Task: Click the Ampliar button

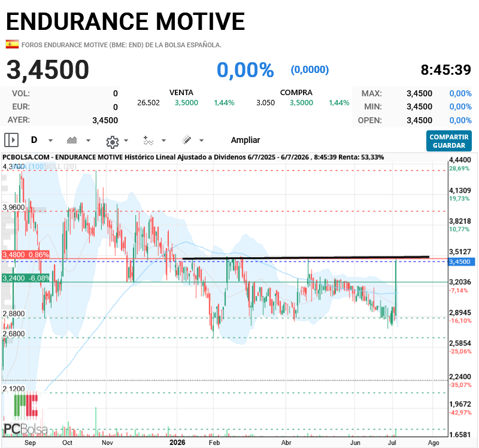Action: [x=245, y=140]
